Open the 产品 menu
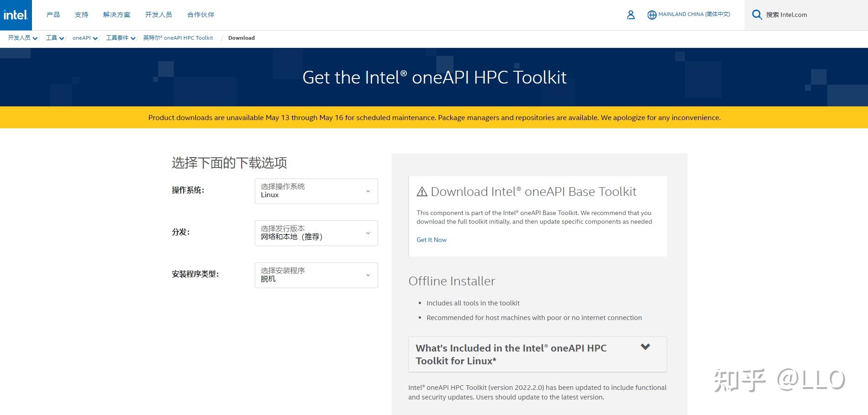868x415 pixels. tap(53, 15)
